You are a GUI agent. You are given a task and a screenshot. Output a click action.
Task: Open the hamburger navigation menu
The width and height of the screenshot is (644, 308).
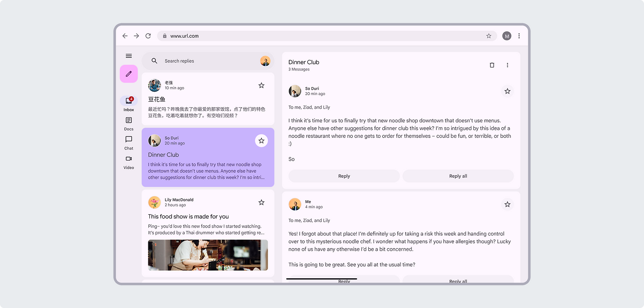[x=129, y=56]
